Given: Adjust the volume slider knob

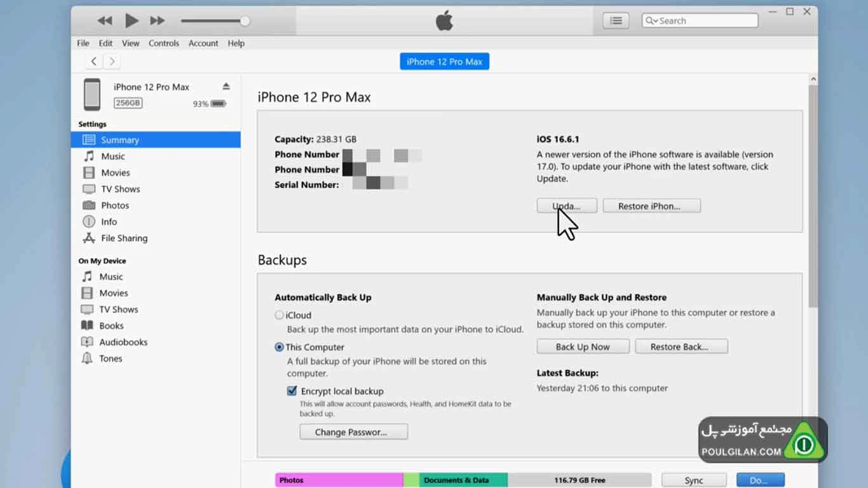Looking at the screenshot, I should [245, 21].
